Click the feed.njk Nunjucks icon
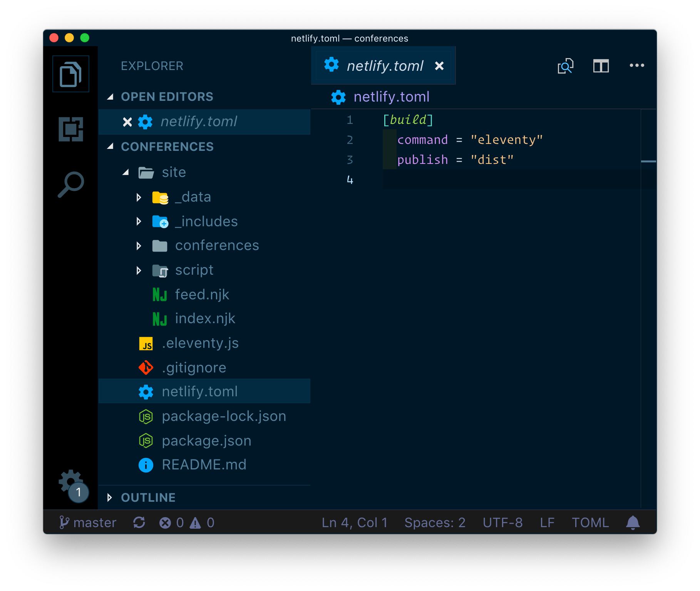The height and width of the screenshot is (591, 700). pyautogui.click(x=160, y=295)
